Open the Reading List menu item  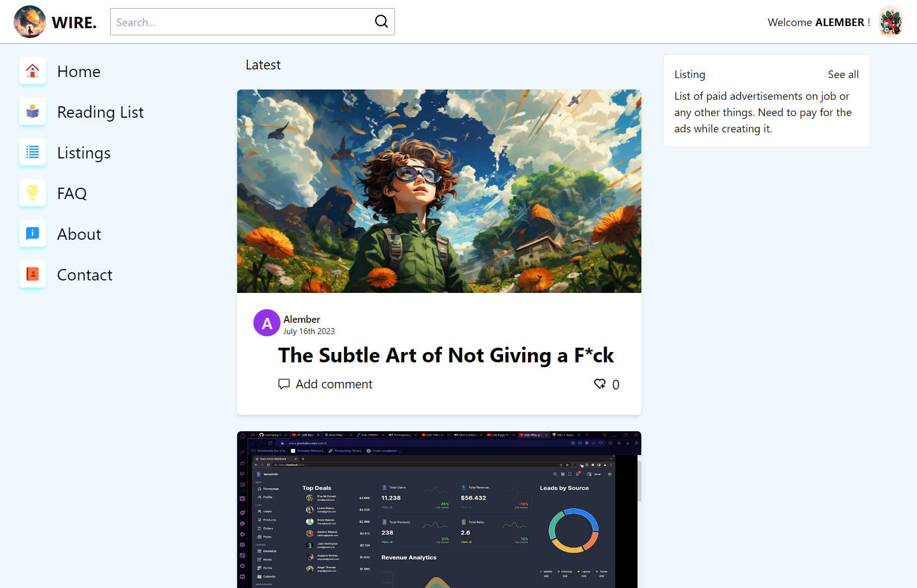coord(100,112)
